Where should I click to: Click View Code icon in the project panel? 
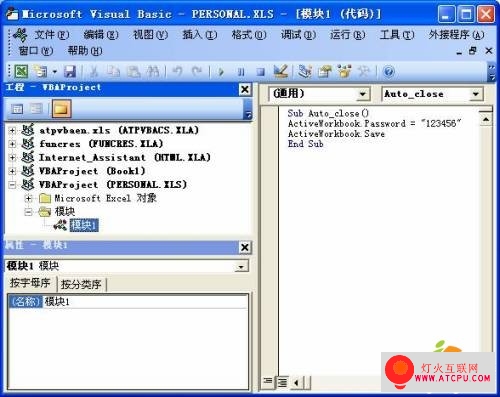pos(17,109)
